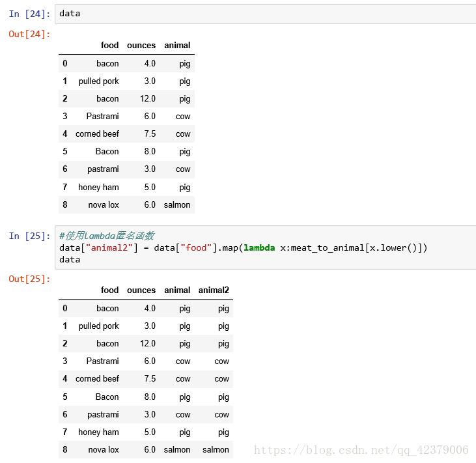The width and height of the screenshot is (476, 463).
Task: Click the In [24] code input cell
Action: 265,14
